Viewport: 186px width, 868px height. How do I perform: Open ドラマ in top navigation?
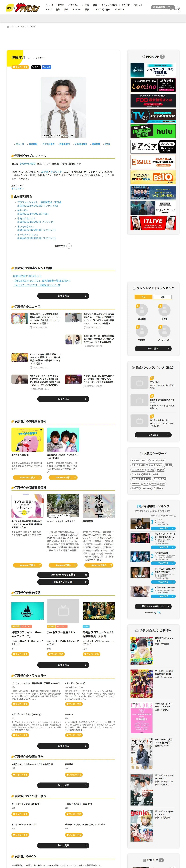[61, 5]
